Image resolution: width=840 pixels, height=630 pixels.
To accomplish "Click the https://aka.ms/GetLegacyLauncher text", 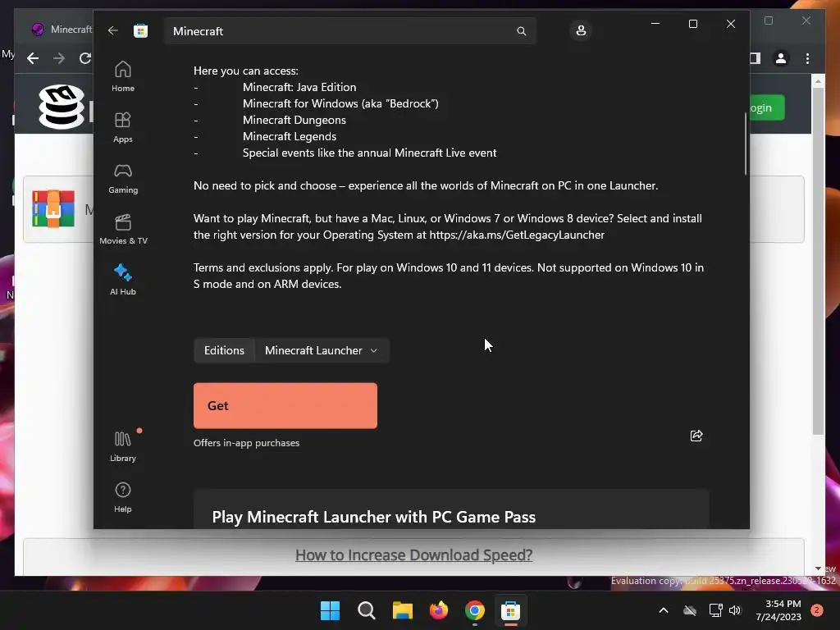I will [x=517, y=235].
